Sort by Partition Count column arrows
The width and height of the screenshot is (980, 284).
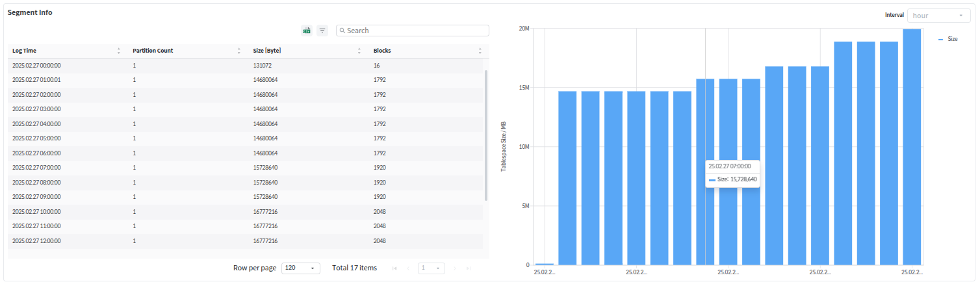click(x=239, y=51)
